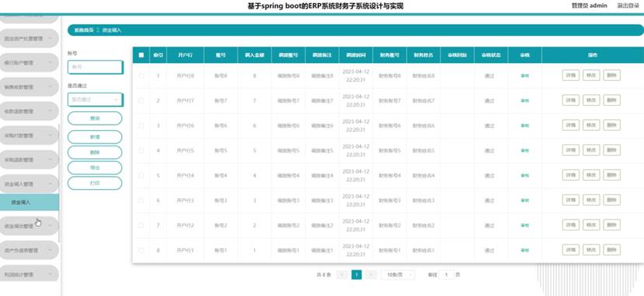Click the 财务姓名7 cell in row 2
Image resolution: width=644 pixels, height=296 pixels.
[x=423, y=100]
